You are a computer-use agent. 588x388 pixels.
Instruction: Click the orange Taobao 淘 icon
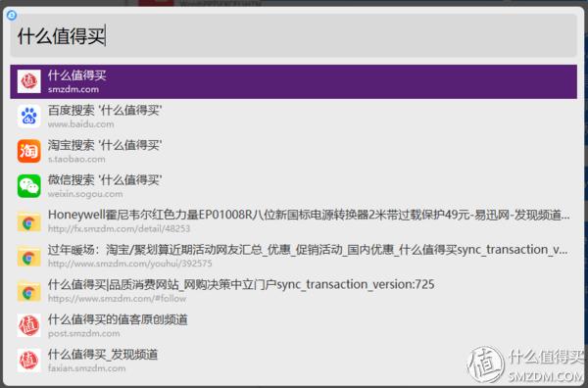(28, 151)
